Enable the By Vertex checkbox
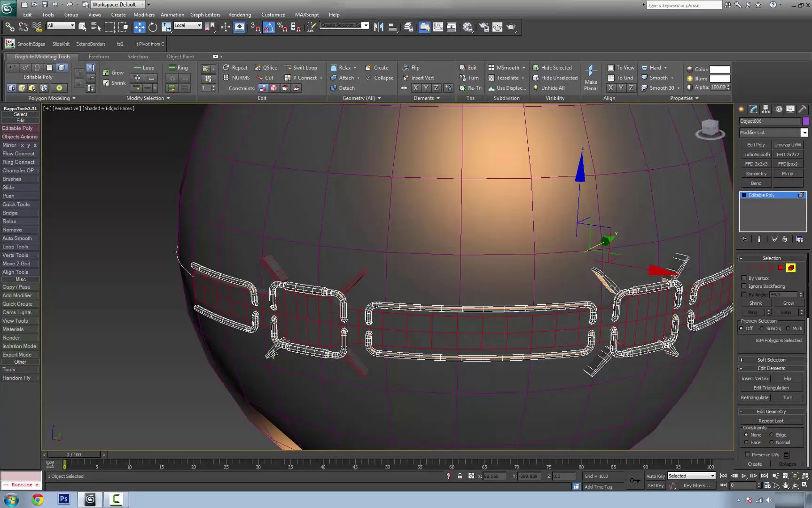Viewport: 812px width, 508px height. point(744,278)
